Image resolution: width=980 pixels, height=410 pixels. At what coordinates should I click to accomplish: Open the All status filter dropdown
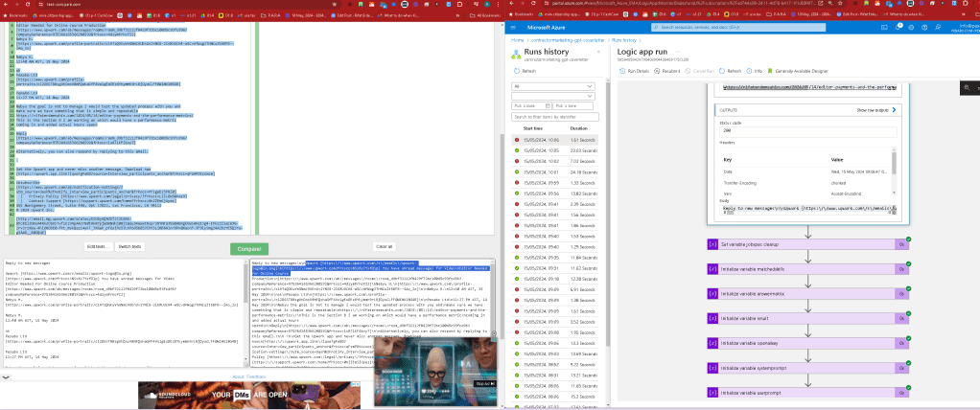point(552,86)
